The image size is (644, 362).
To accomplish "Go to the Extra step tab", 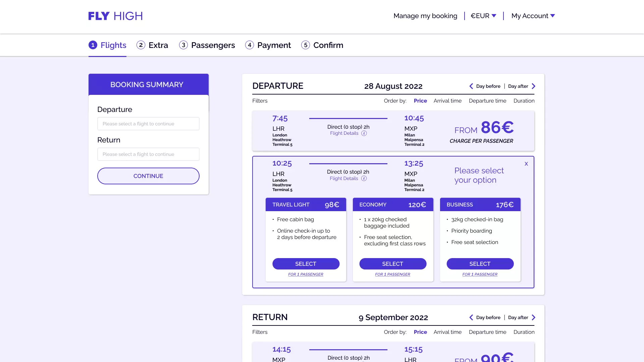I will point(152,45).
